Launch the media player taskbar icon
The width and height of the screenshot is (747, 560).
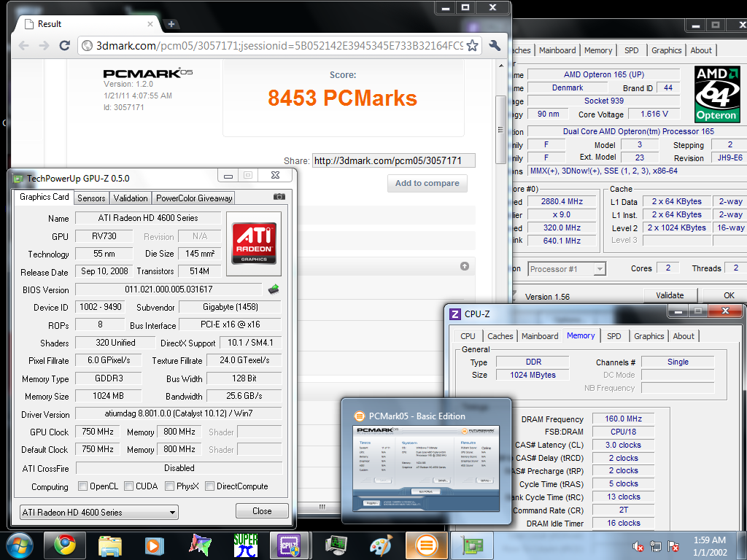(154, 545)
